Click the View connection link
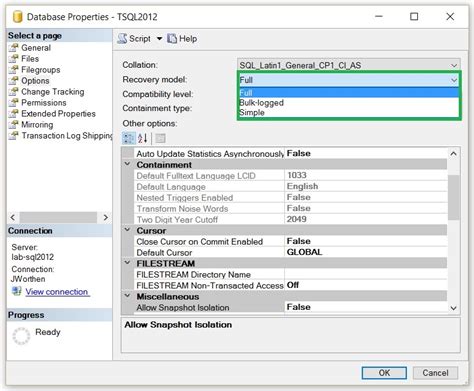474x391 pixels. (x=57, y=292)
